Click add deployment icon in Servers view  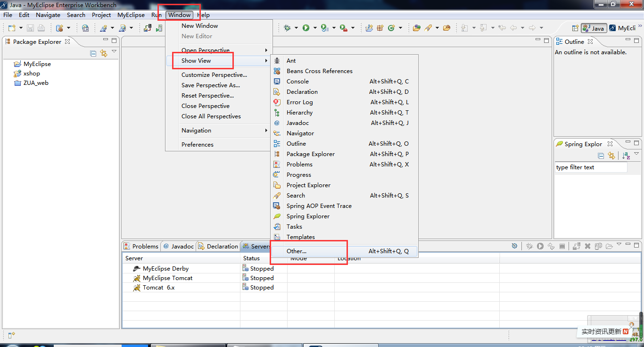click(x=577, y=246)
